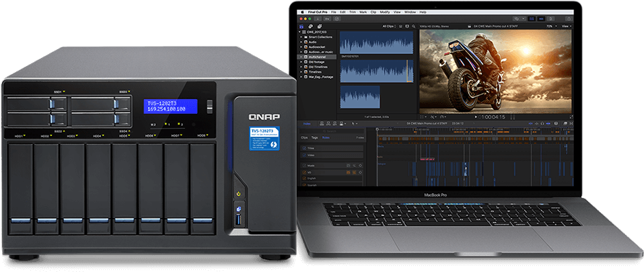This screenshot has width=644, height=272.
Task: Open the Edit menu
Action: click(343, 12)
